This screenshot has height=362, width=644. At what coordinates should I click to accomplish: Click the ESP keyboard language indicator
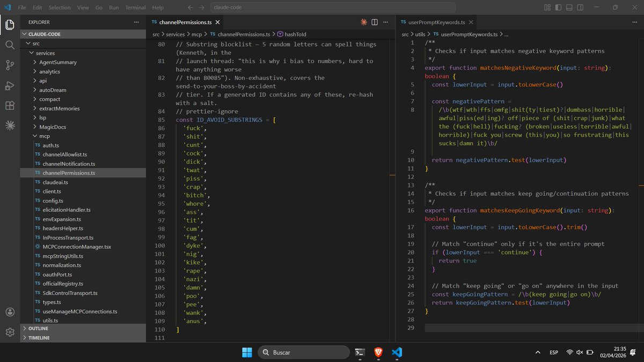(553, 352)
